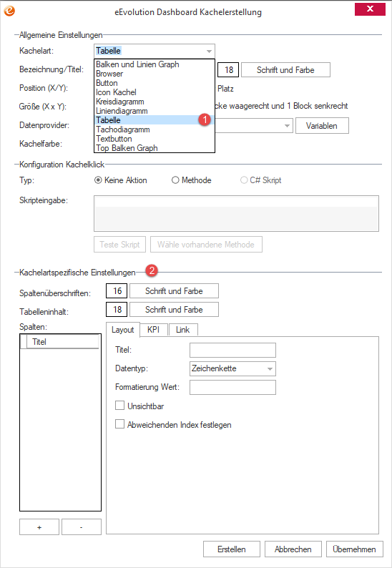Tick Abweichenden Index festlegen checkbox
This screenshot has width=392, height=568.
click(119, 424)
